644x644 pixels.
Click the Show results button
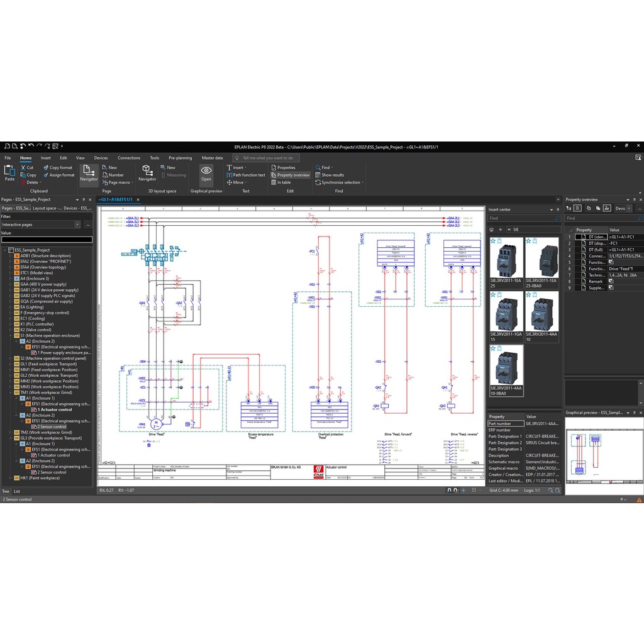click(330, 175)
